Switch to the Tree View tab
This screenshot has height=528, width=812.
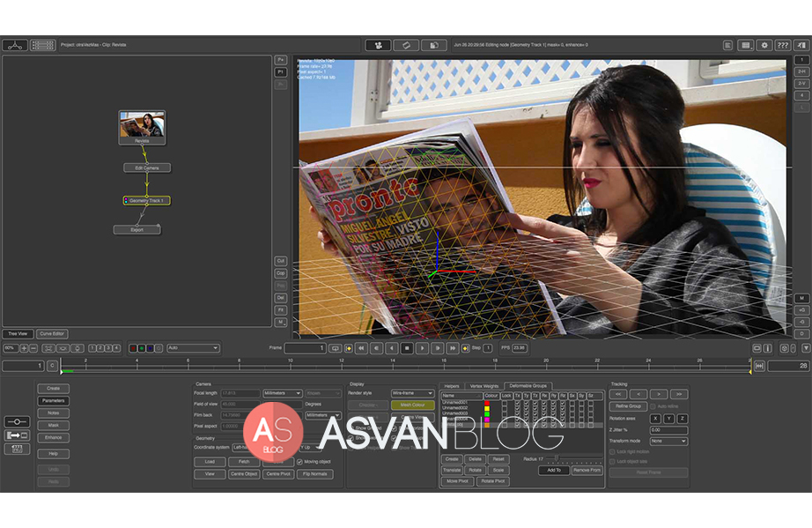[x=18, y=334]
